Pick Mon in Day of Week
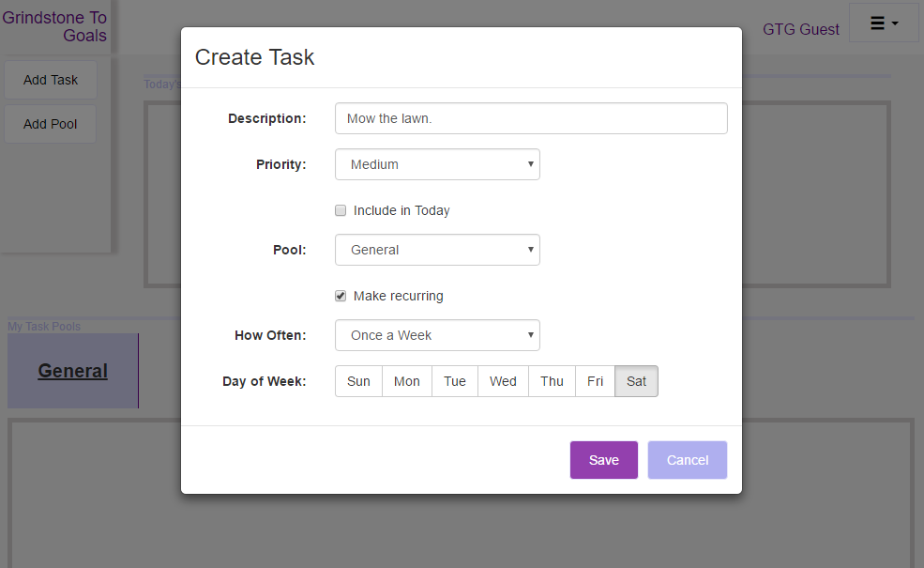The width and height of the screenshot is (924, 568). (407, 381)
